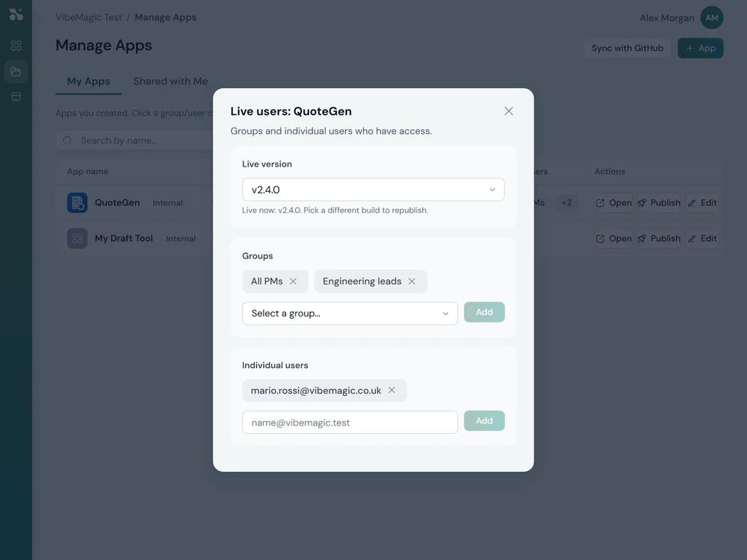Edit the QuoteGen app

click(702, 203)
